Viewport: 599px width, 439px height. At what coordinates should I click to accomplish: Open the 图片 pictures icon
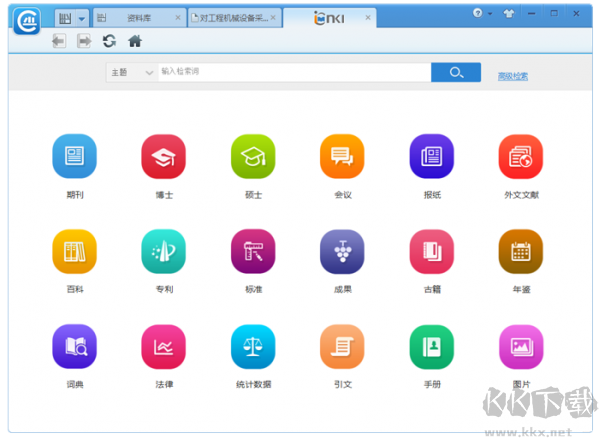point(521,346)
